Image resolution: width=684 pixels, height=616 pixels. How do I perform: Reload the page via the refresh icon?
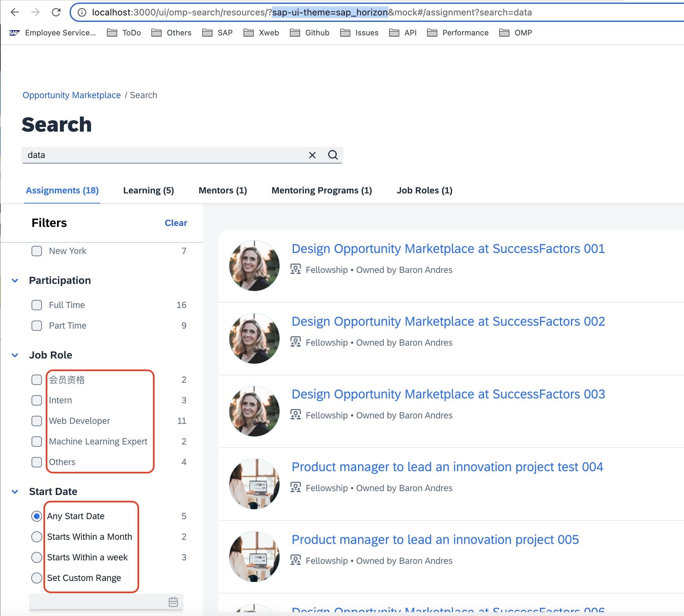[x=56, y=12]
